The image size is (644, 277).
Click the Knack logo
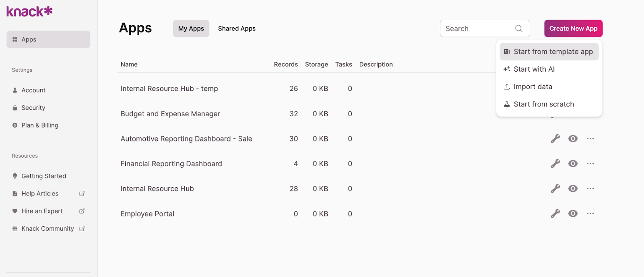[x=29, y=11]
